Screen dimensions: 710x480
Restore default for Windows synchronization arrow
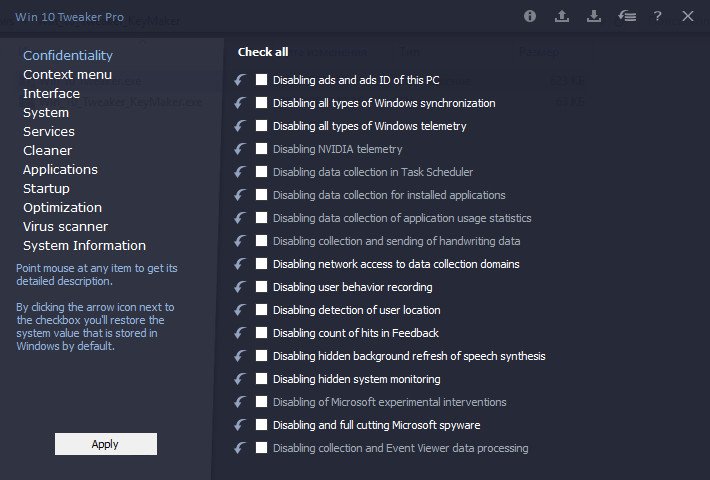click(240, 103)
